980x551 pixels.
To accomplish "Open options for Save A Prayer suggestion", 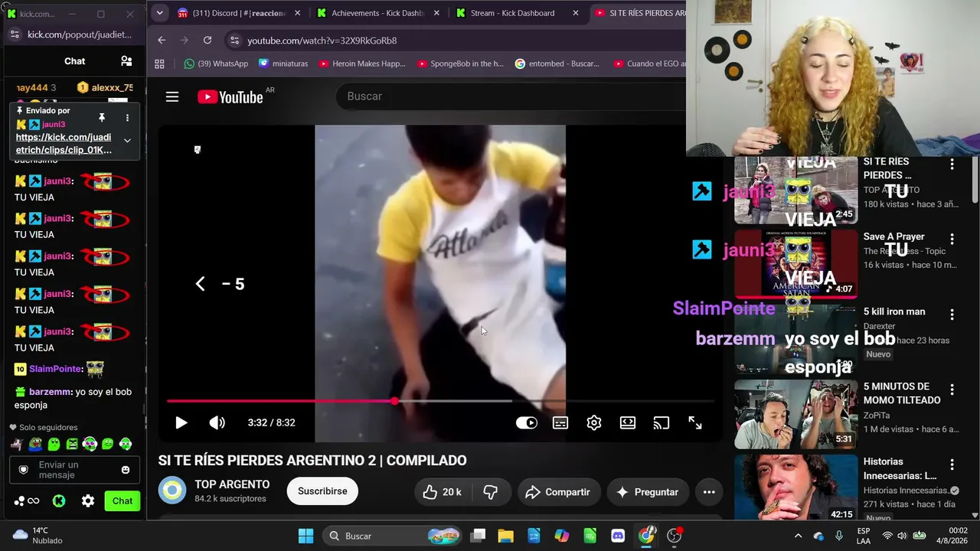I will (952, 240).
